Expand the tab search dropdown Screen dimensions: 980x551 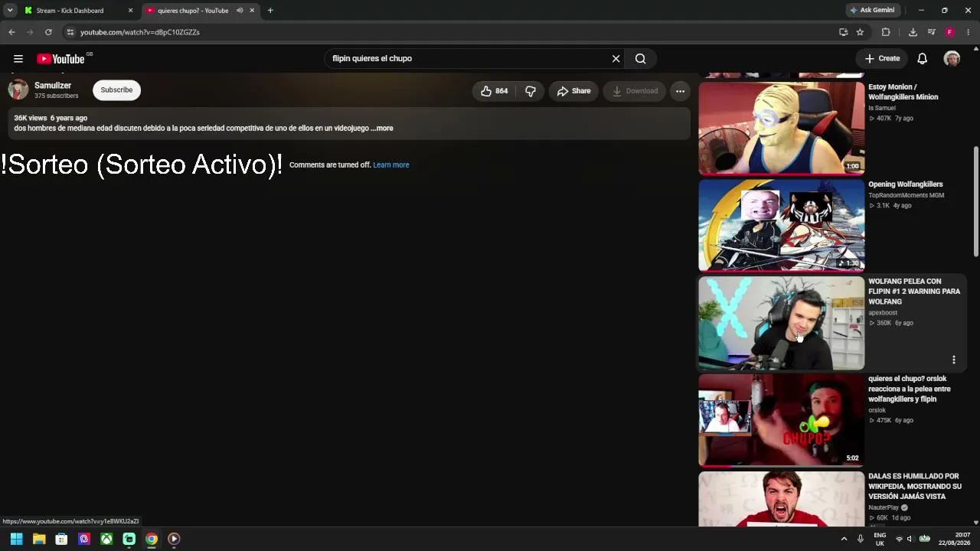(10, 11)
